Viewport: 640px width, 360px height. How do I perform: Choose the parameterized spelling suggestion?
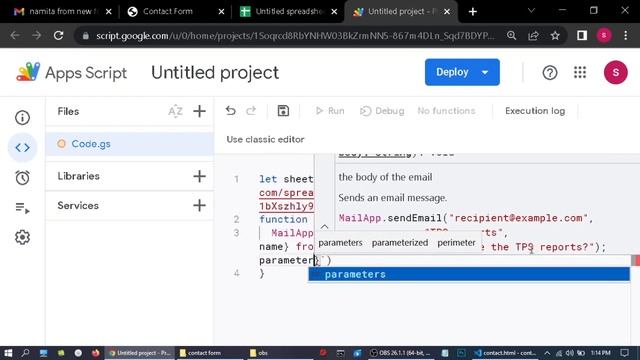(x=400, y=242)
